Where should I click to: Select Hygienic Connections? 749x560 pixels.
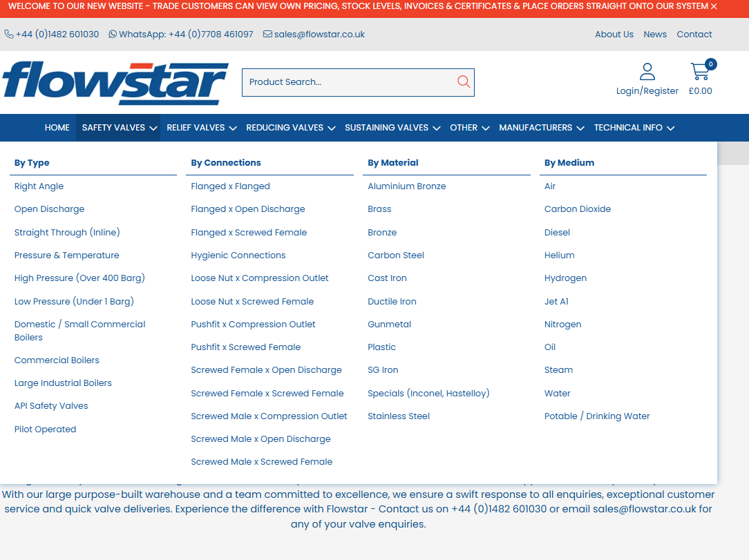pyautogui.click(x=238, y=255)
